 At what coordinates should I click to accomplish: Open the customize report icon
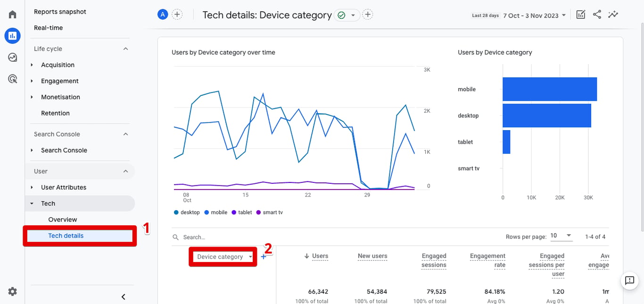(581, 15)
